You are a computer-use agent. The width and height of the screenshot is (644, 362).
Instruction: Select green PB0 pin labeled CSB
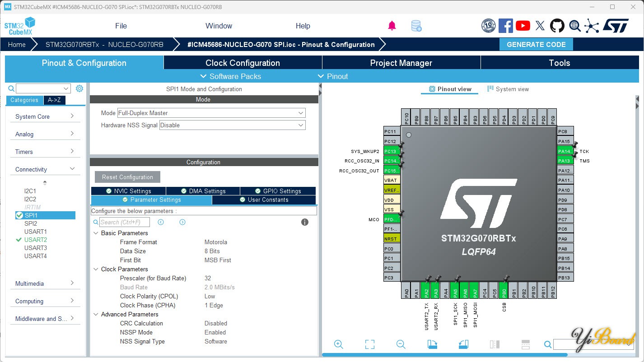click(x=504, y=290)
